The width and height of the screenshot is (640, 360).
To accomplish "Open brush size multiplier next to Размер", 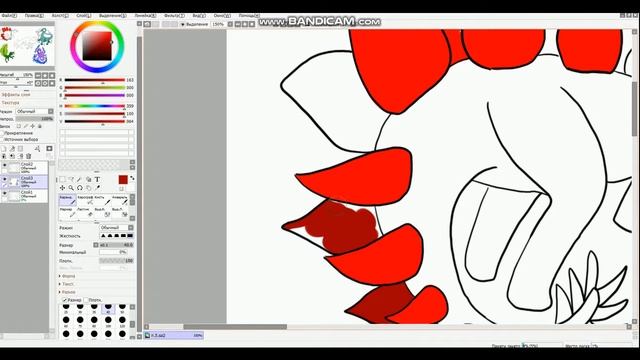I will pos(96,245).
